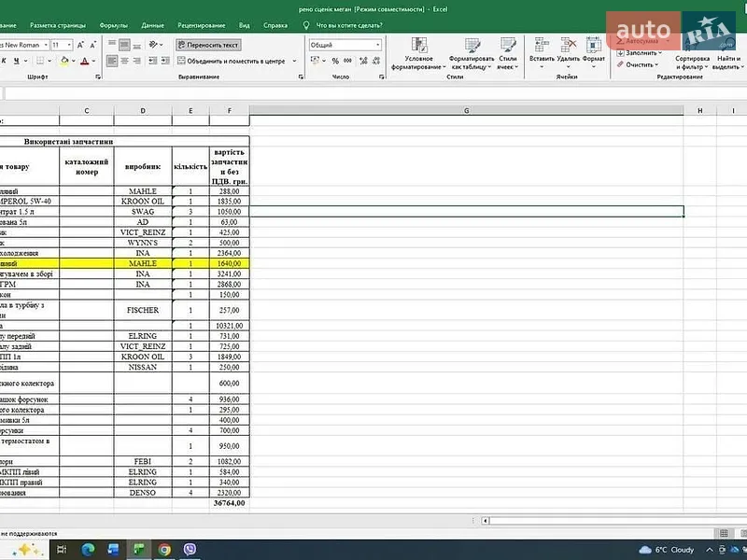
Task: Increase the cell indent
Action: (x=165, y=61)
